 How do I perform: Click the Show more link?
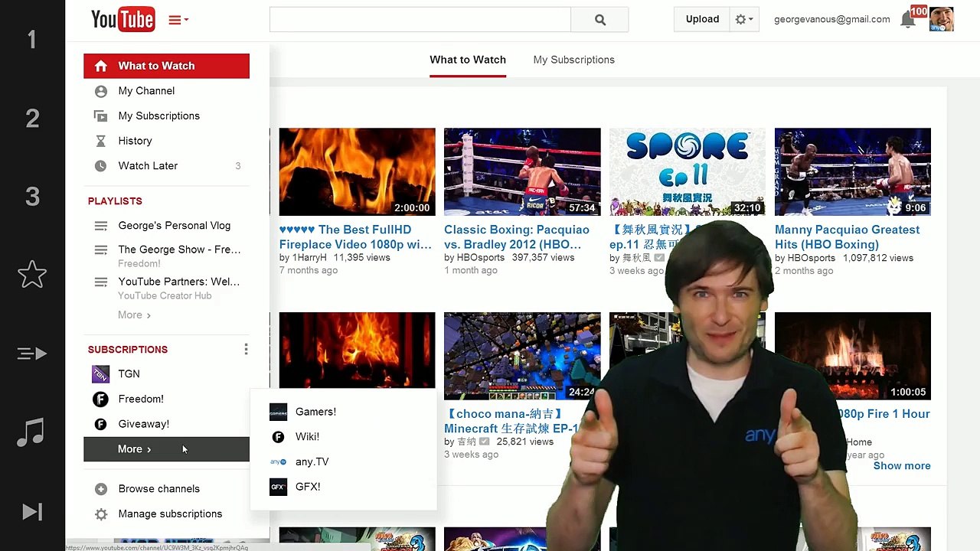(902, 466)
